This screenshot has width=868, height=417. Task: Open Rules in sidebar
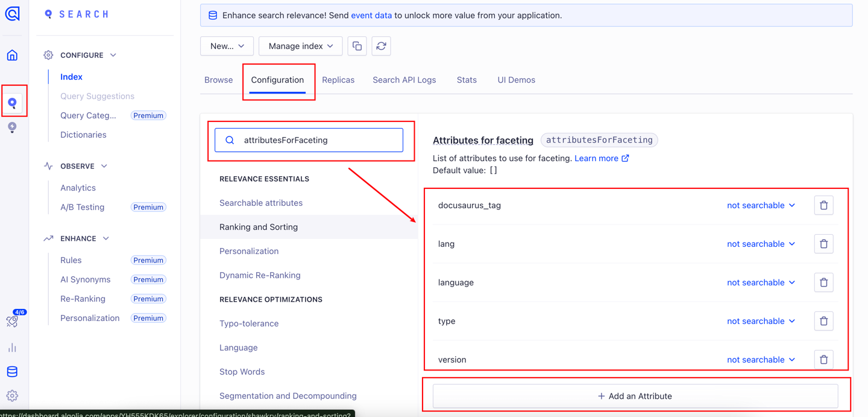coord(71,260)
